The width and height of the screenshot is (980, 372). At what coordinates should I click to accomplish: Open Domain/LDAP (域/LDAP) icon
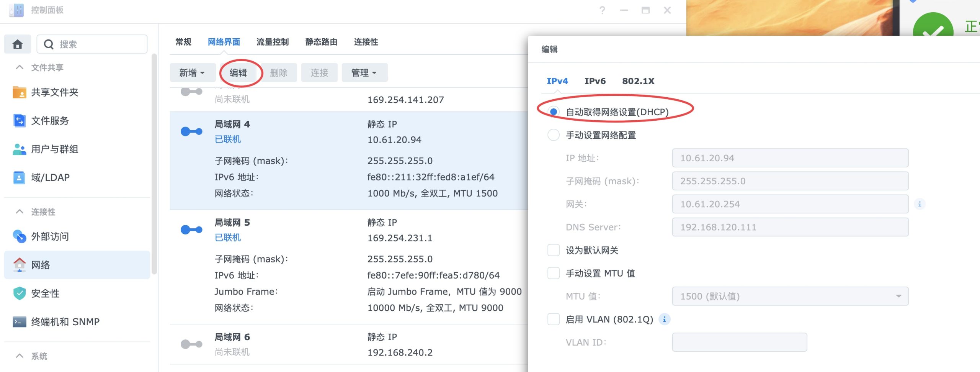point(19,177)
